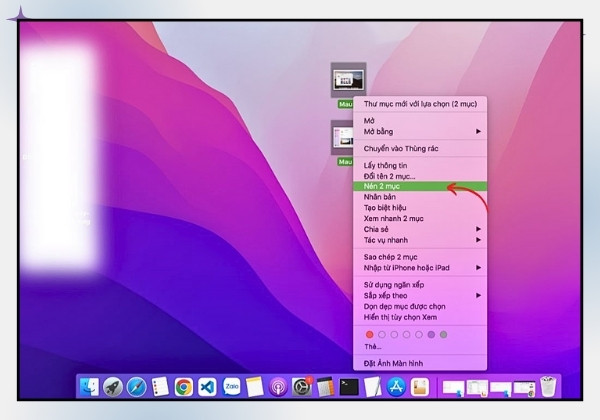Select the upper selected desktop image thumbnail
Viewport: 600px width, 420px height.
[348, 80]
